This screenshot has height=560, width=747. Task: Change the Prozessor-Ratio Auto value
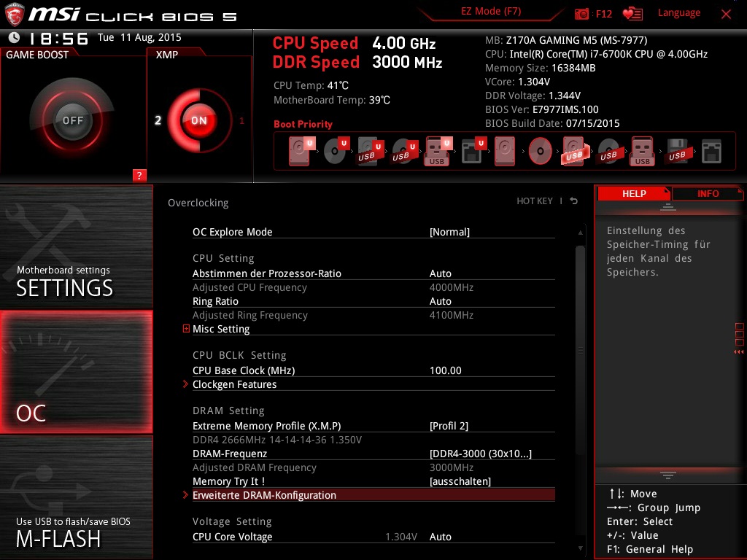click(440, 273)
